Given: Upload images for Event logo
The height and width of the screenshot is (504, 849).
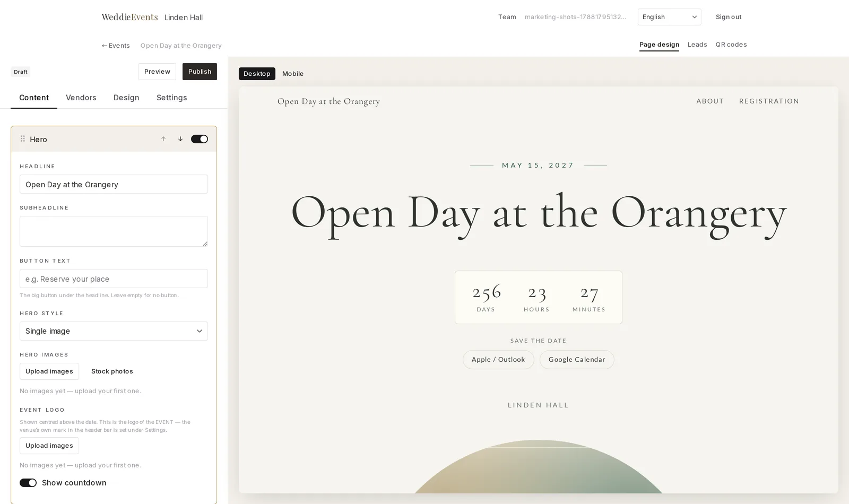Looking at the screenshot, I should [49, 446].
